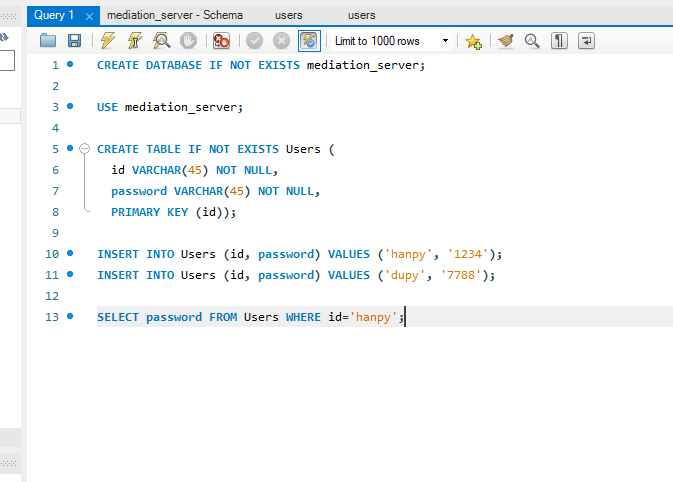Click statement marker on line 5

pos(70,148)
